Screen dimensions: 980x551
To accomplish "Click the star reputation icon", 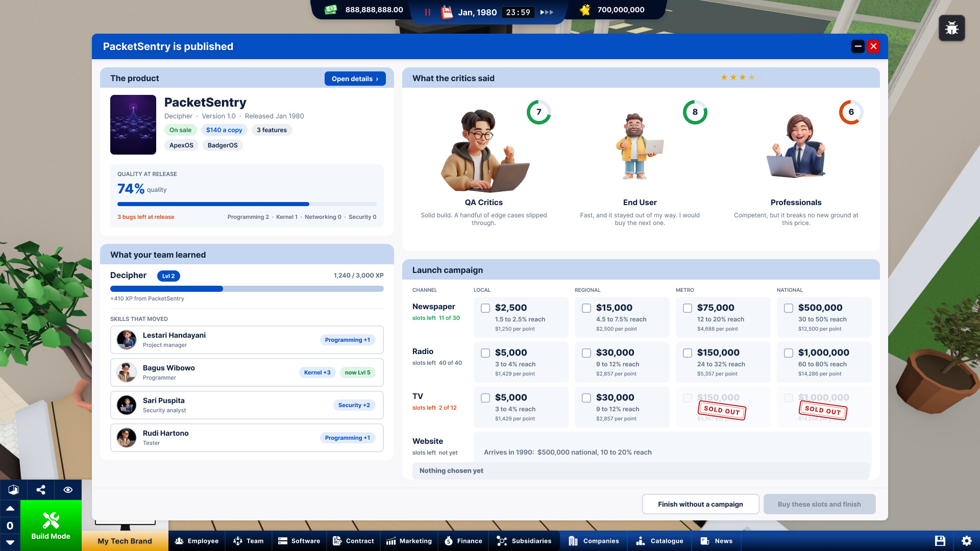I will [585, 10].
